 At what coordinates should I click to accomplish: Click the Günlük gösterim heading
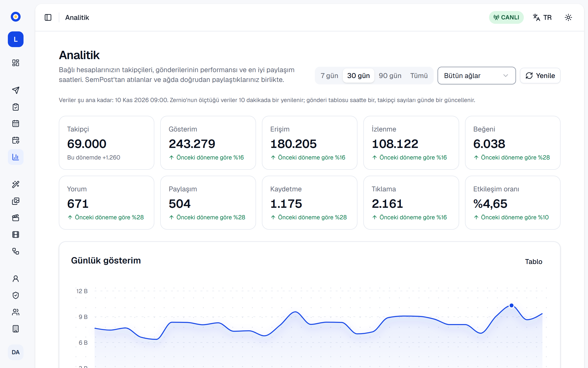106,261
